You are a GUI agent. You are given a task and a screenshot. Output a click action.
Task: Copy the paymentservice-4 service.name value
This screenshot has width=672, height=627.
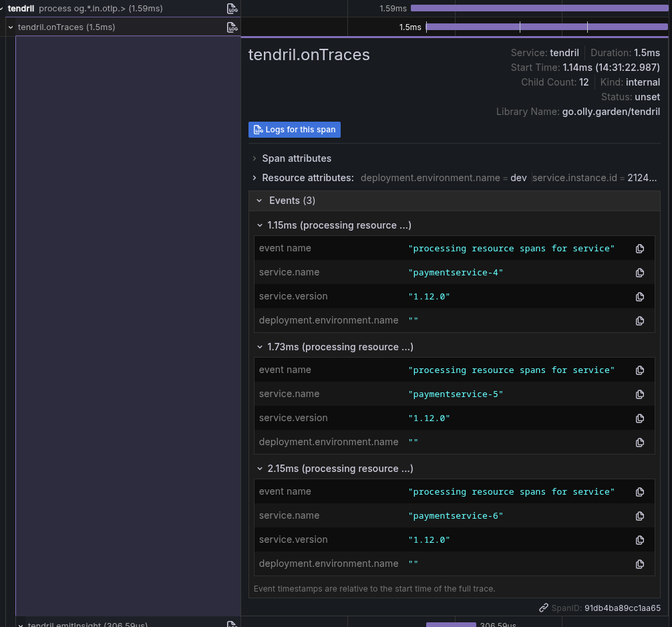pyautogui.click(x=639, y=273)
